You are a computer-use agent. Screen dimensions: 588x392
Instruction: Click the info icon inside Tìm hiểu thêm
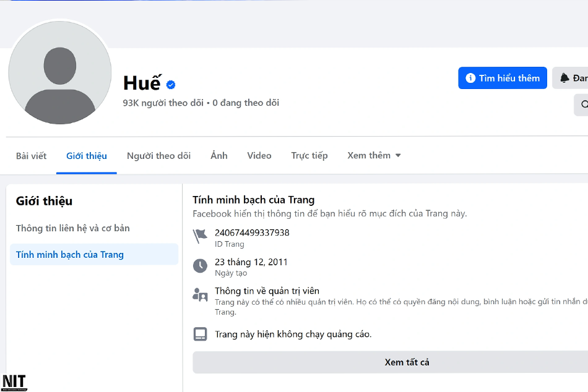[x=470, y=78]
